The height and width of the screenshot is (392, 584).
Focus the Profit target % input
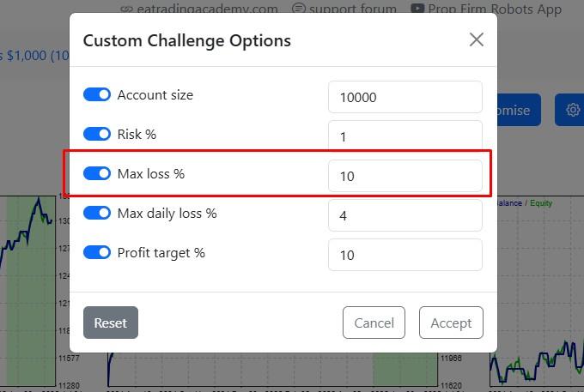405,255
